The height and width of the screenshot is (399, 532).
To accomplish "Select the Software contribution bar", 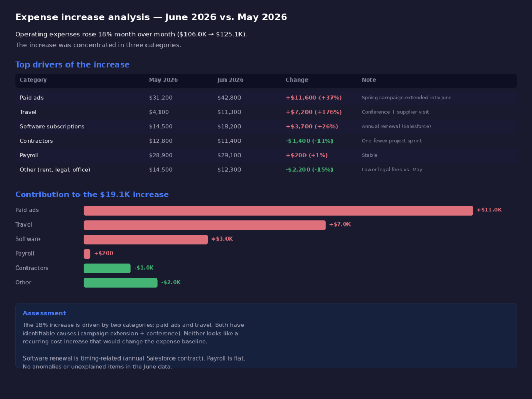I will point(145,239).
